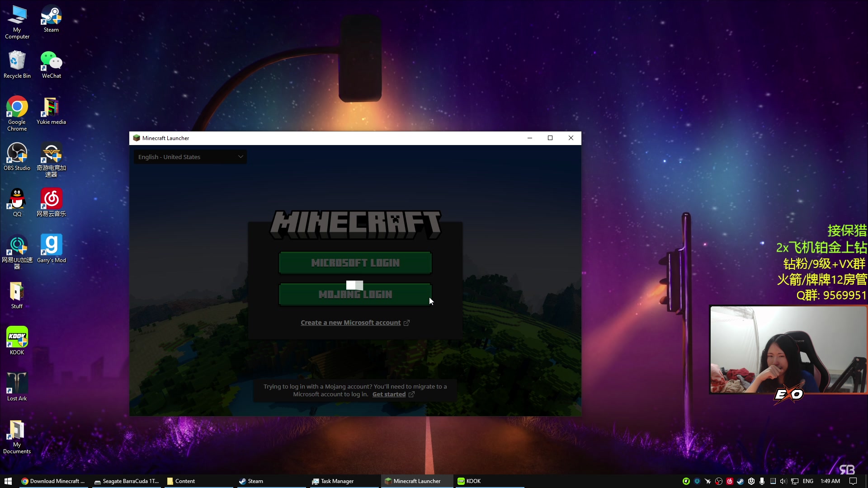Click the Mojang Login button
868x488 pixels.
tap(355, 295)
